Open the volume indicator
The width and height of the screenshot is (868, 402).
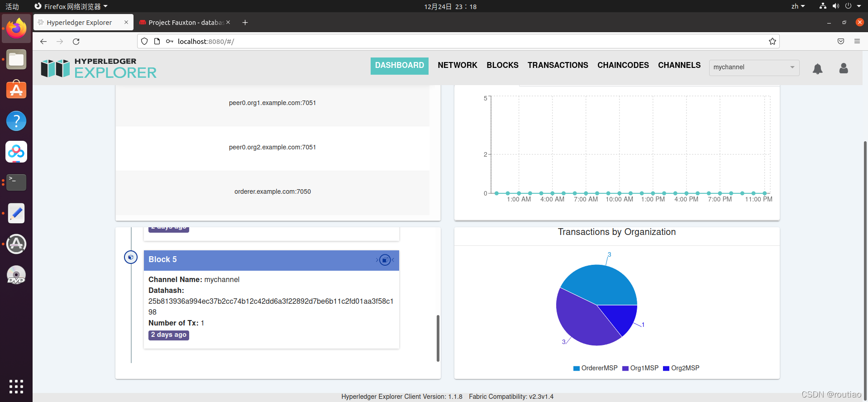click(x=835, y=6)
